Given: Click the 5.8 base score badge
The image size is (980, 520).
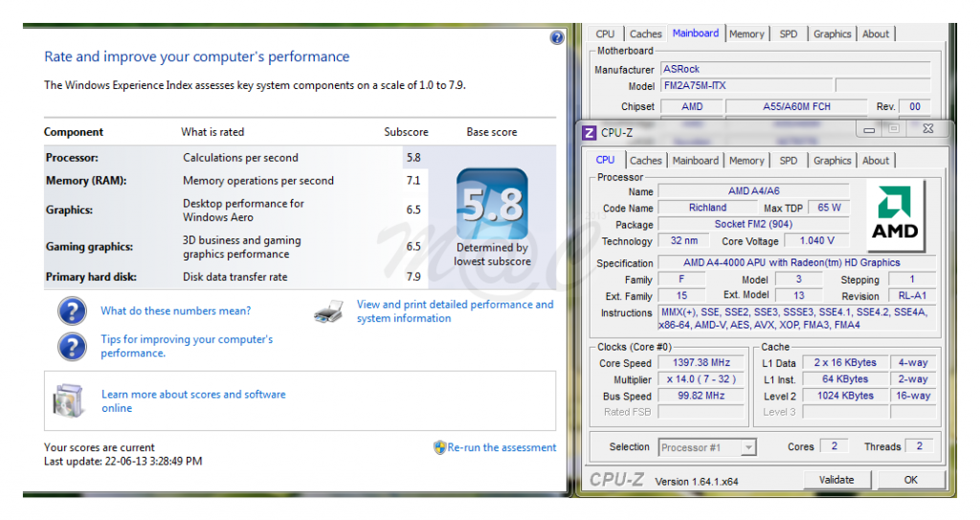Looking at the screenshot, I should (492, 203).
